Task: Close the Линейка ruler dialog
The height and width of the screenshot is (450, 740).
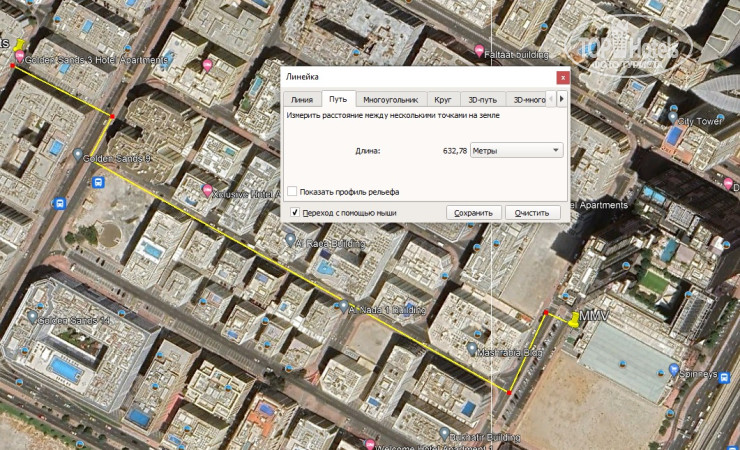Action: click(562, 77)
